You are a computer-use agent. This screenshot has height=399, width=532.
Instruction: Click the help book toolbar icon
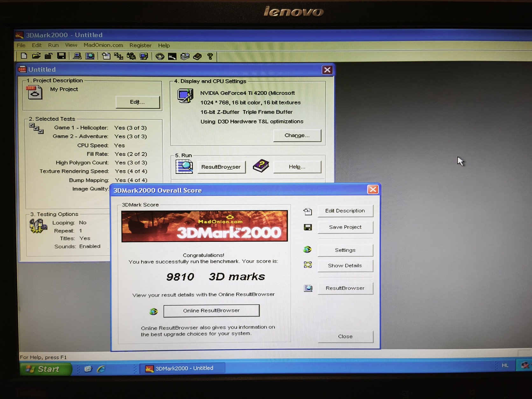197,56
